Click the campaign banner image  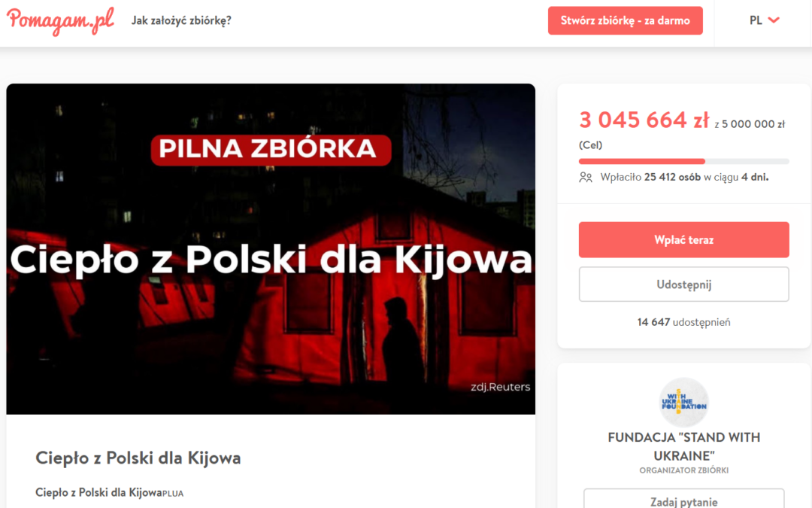pos(271,249)
